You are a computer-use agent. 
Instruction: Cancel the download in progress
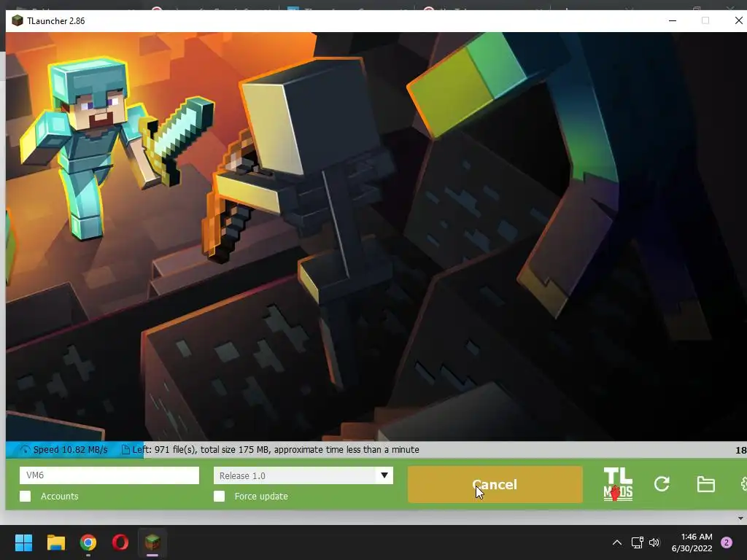495,484
